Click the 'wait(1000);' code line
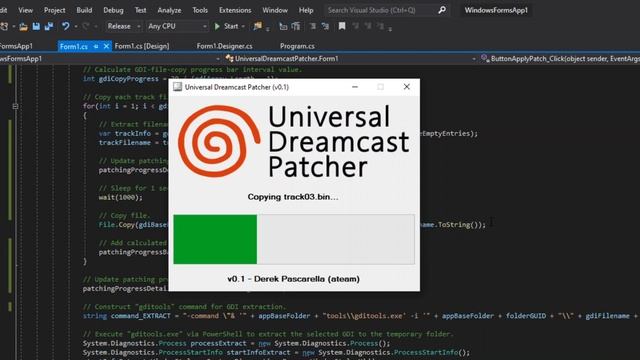640x360 pixels. click(121, 198)
